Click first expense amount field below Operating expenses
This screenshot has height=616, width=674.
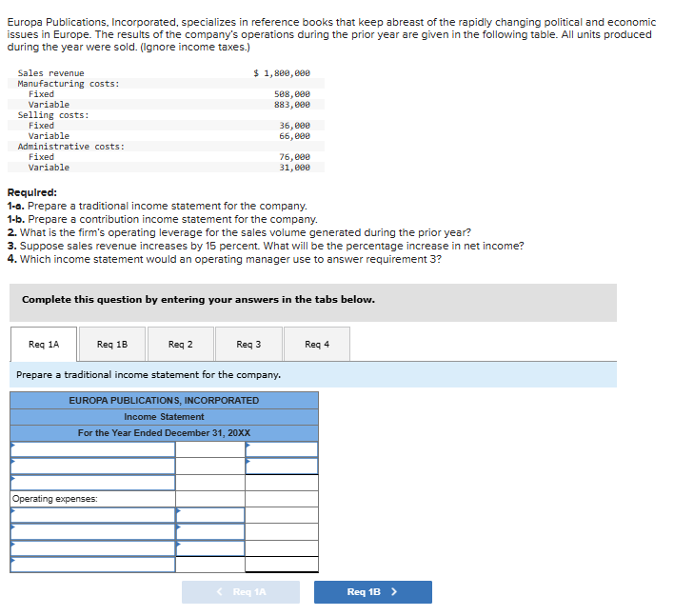click(210, 515)
